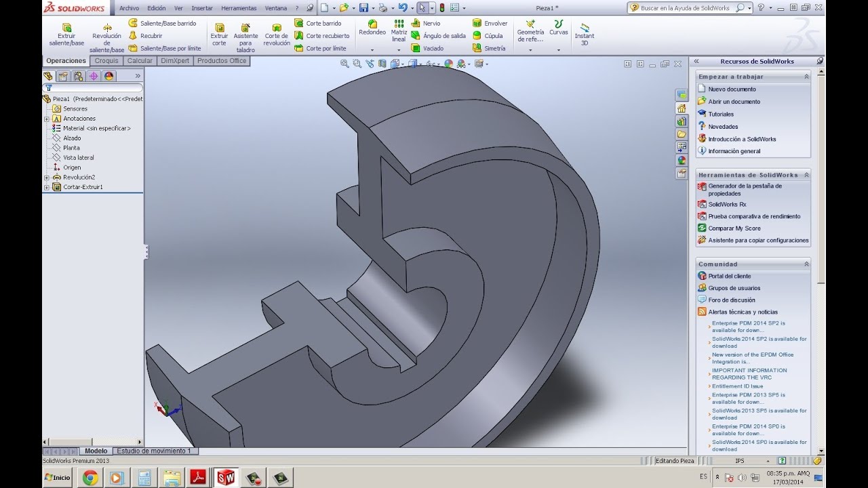Select the Cúpula dome tool
Viewport: 868px width, 488px height.
(488, 35)
